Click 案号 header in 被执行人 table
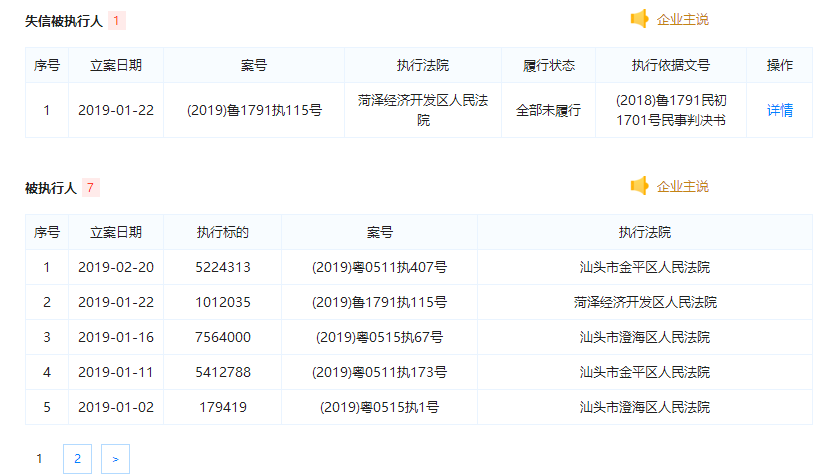 (x=379, y=232)
